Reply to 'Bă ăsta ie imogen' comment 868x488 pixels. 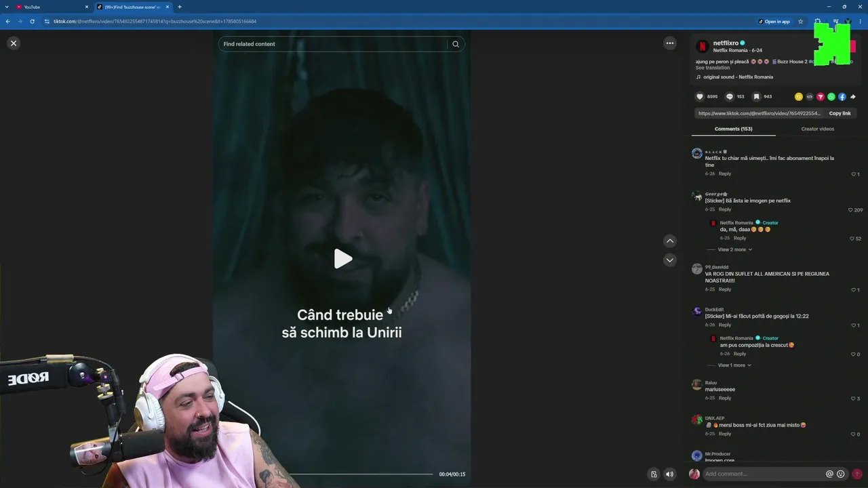tap(725, 209)
